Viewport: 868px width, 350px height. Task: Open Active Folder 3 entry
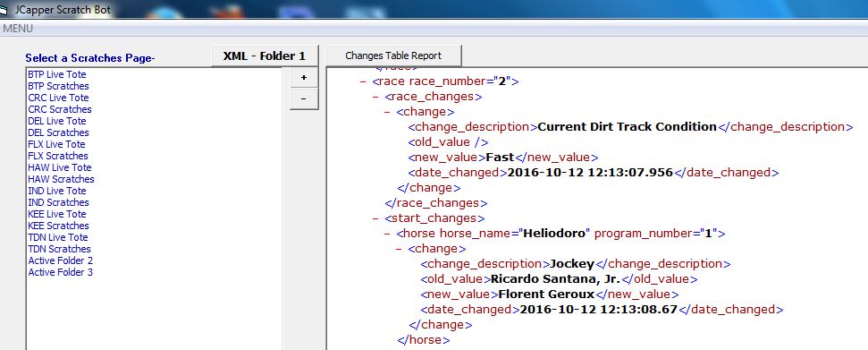pos(60,272)
